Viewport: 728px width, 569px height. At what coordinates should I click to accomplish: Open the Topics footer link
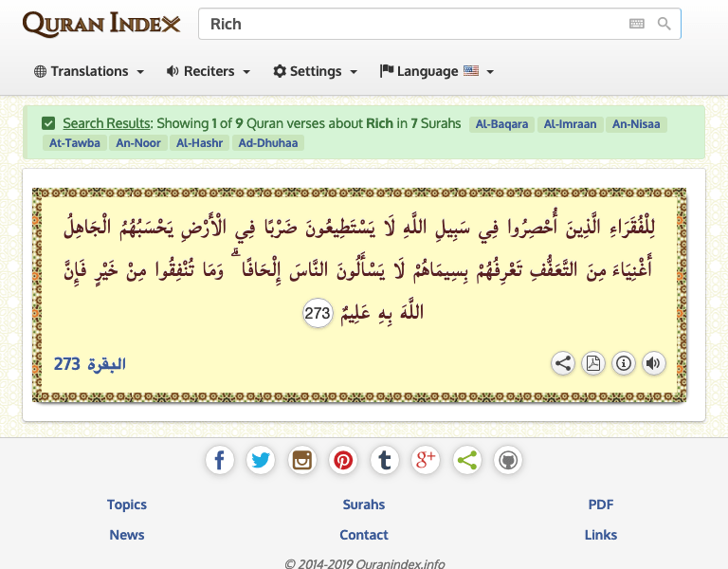pos(127,505)
